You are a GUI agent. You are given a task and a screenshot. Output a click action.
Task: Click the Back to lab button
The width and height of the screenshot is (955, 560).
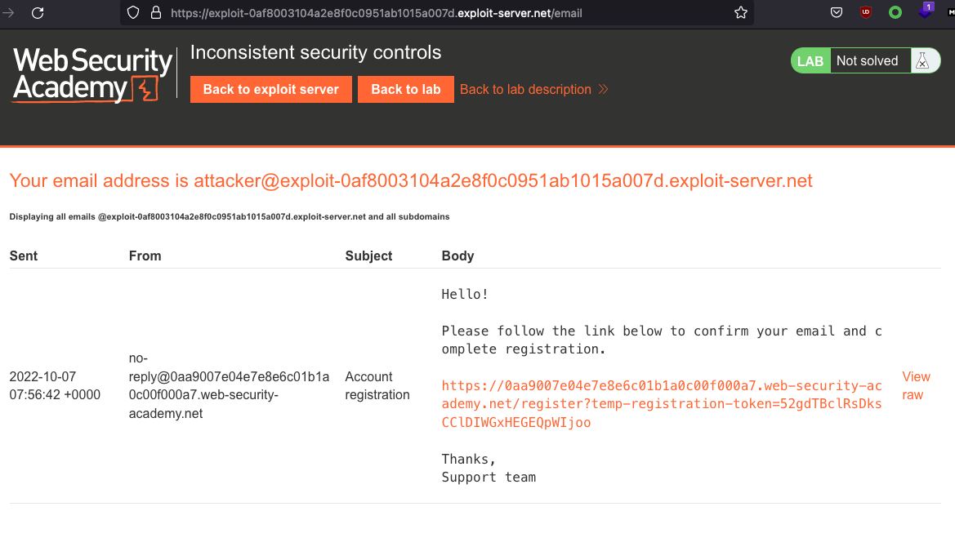point(405,90)
